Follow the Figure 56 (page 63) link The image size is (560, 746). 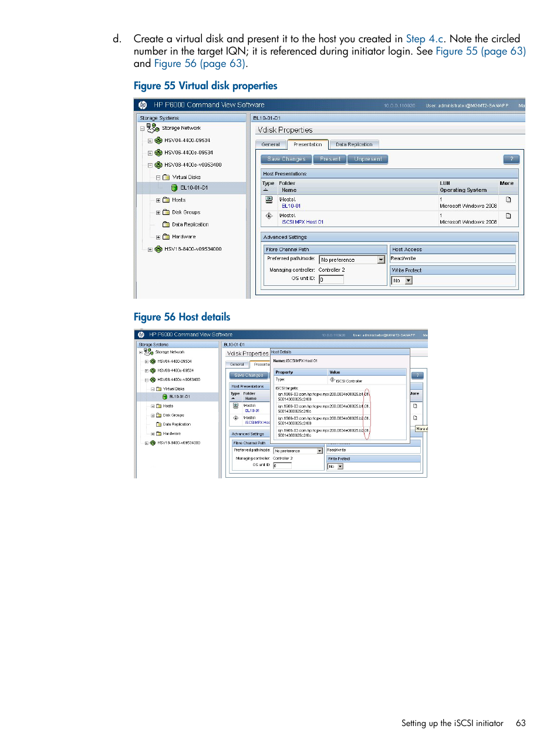pos(200,63)
